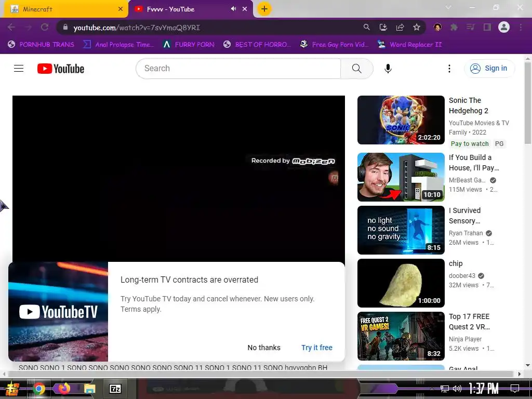Close the Fvvvv - YouTube tab
The width and height of the screenshot is (532, 399).
click(x=245, y=9)
